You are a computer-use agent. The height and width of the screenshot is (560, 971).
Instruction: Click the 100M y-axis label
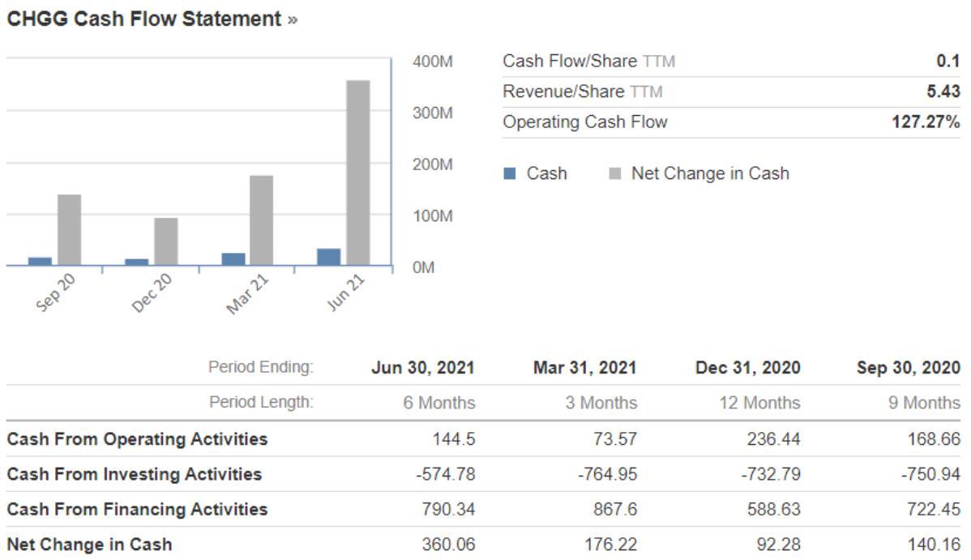pos(432,216)
